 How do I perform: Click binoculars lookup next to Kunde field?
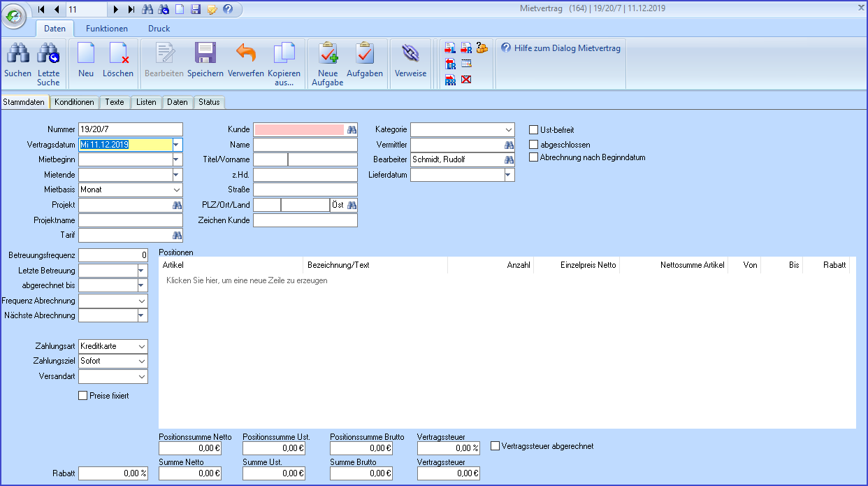[352, 129]
